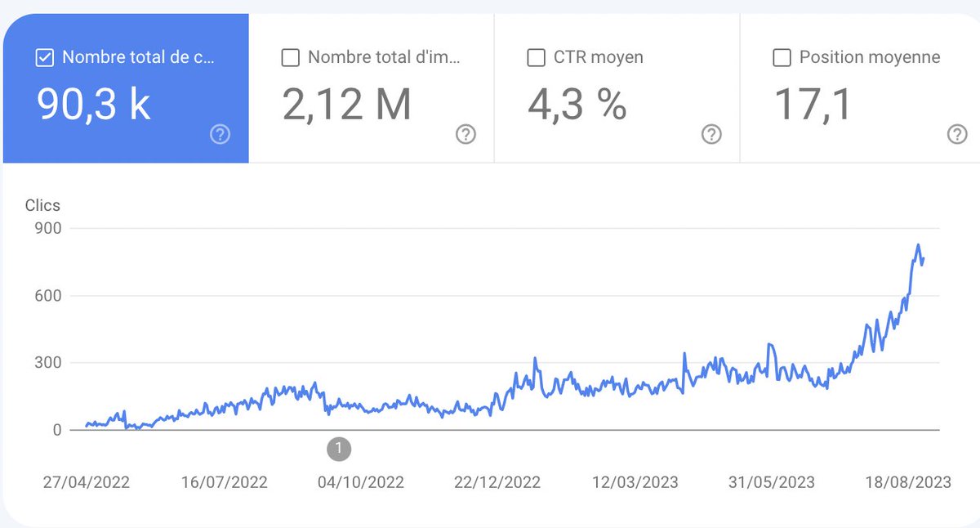This screenshot has width=980, height=528.
Task: Select the 2,12 M impressions value
Action: tap(347, 104)
